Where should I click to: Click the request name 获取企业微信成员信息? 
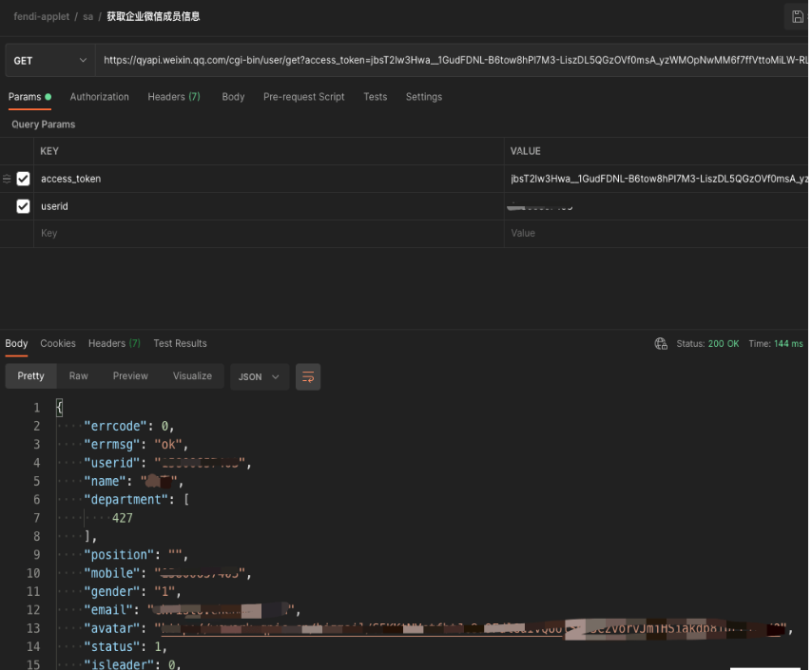153,16
